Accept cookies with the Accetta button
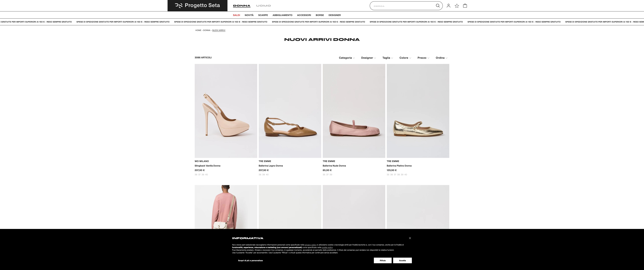This screenshot has width=644, height=270. click(x=402, y=260)
